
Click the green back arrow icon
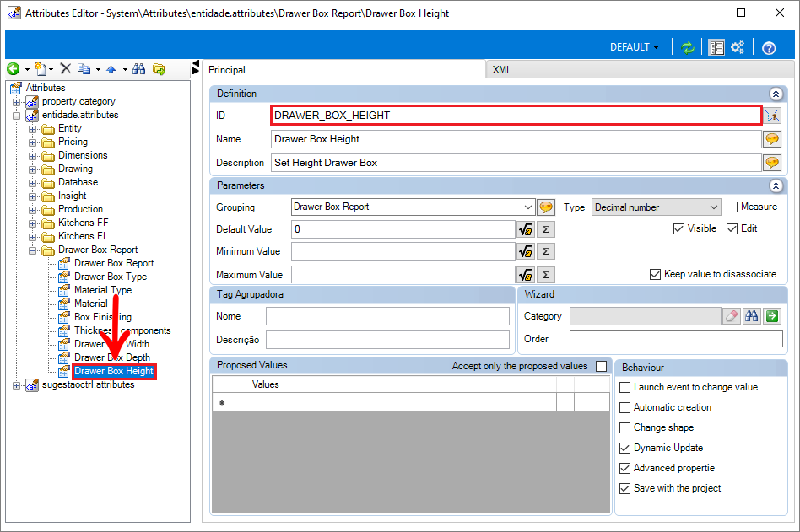[x=14, y=69]
